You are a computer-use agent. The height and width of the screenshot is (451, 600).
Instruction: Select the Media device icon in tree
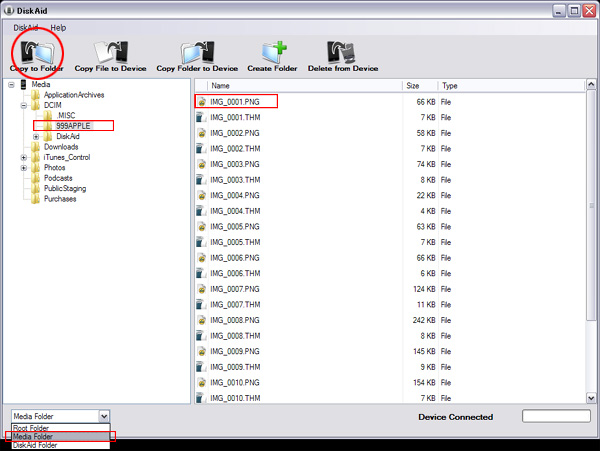[23, 84]
